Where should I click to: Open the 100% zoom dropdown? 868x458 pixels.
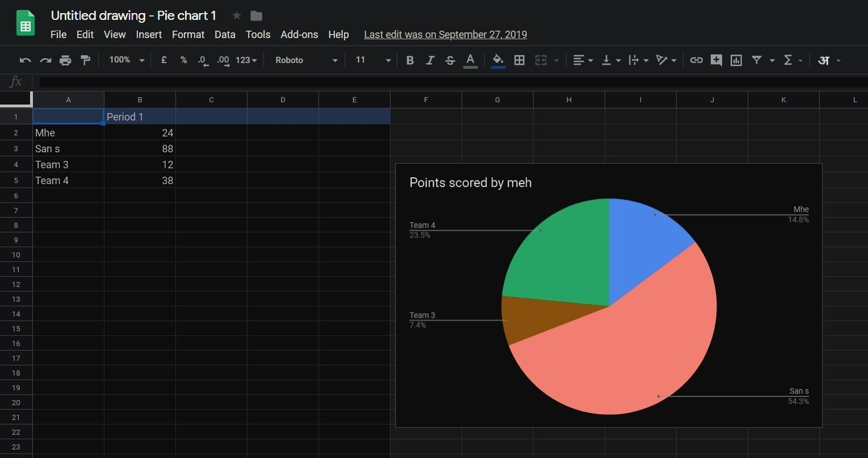click(x=127, y=60)
